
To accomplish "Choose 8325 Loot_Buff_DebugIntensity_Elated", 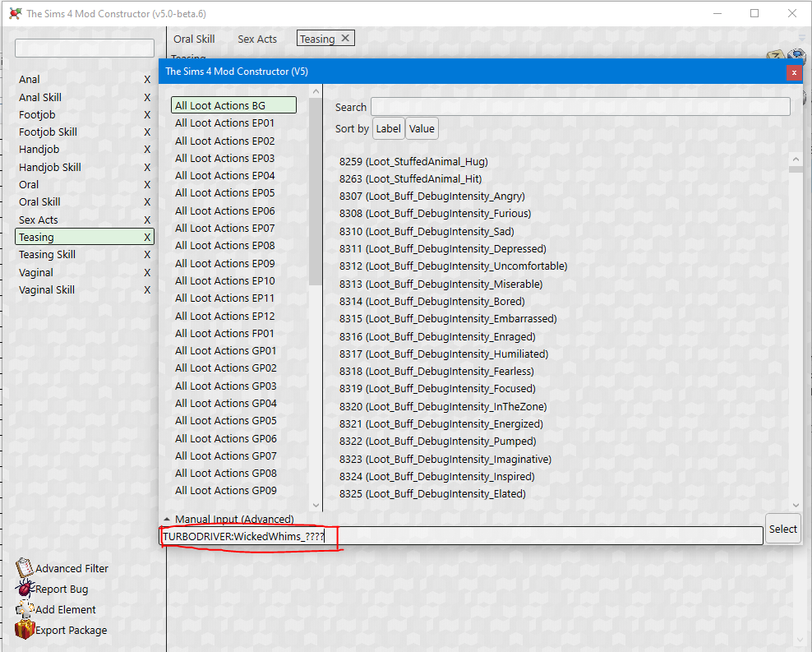I will pyautogui.click(x=432, y=494).
